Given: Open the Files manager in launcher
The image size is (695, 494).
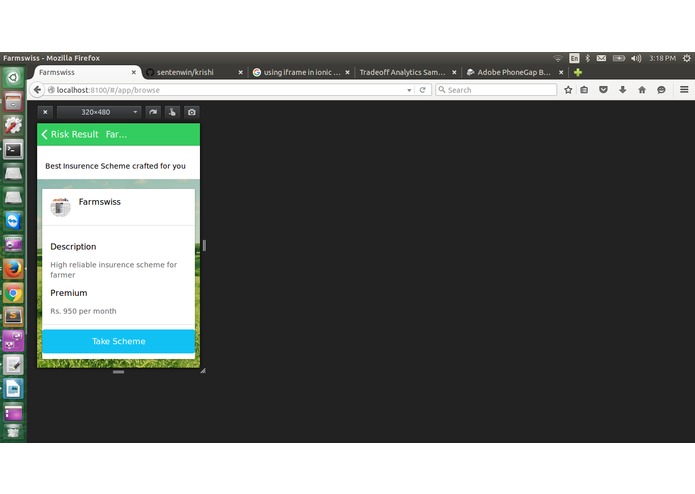Looking at the screenshot, I should pos(13,101).
